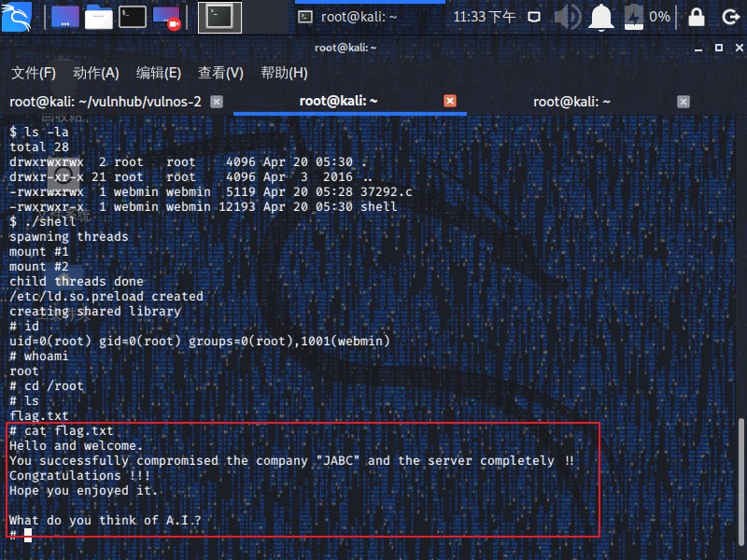Select the active terminal taskbar thumbnail
The width and height of the screenshot is (747, 560).
tap(219, 17)
